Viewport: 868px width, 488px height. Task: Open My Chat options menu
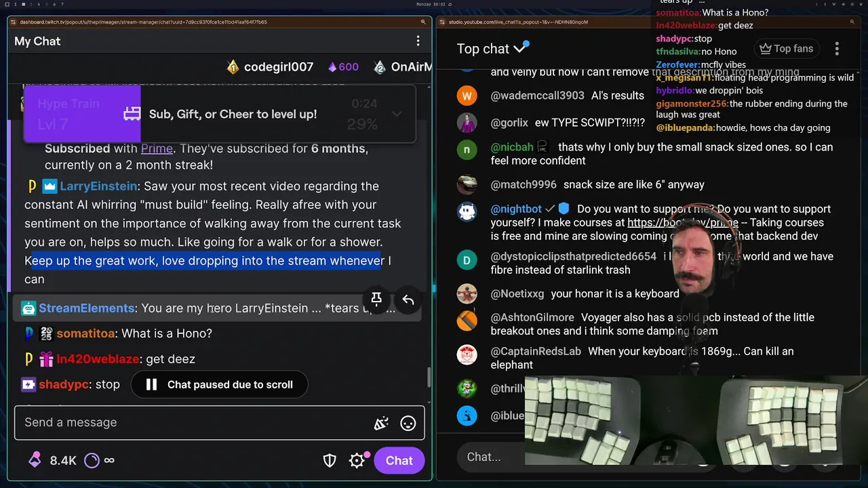tap(418, 41)
